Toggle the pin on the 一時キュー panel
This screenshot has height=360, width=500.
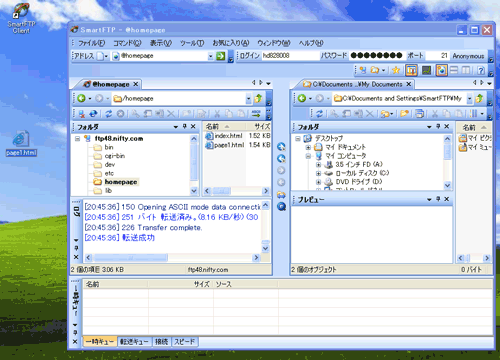(x=75, y=333)
